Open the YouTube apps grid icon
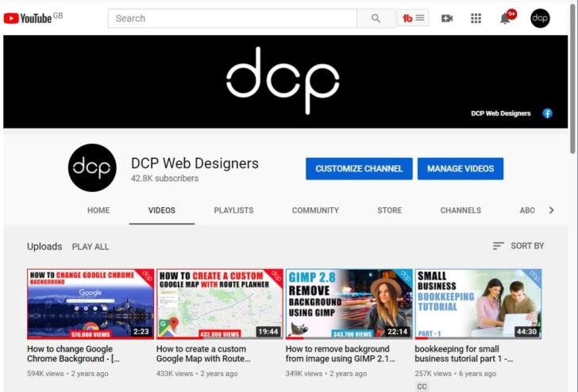 [476, 18]
